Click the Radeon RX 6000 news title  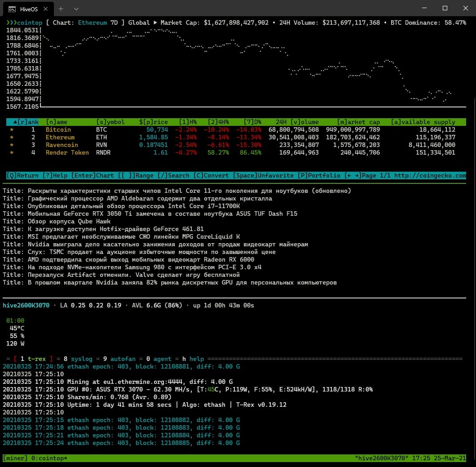click(x=141, y=260)
